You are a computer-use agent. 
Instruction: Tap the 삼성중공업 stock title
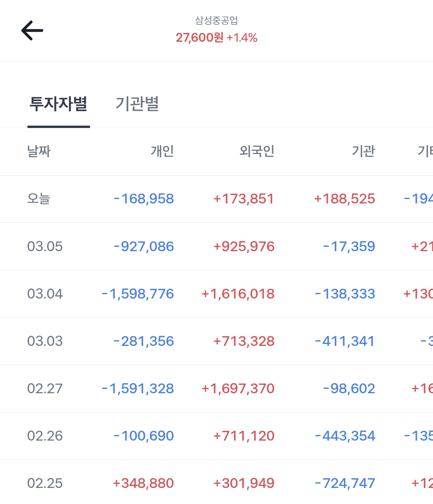216,20
